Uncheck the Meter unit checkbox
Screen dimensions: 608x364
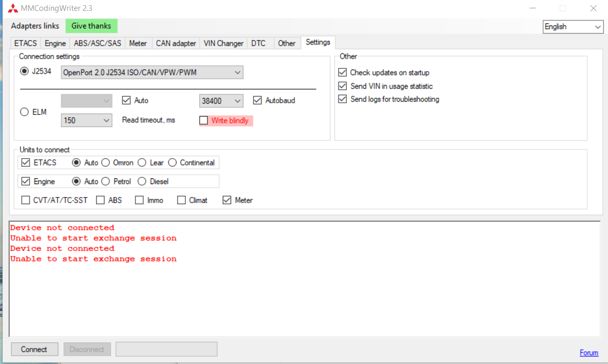coord(227,200)
